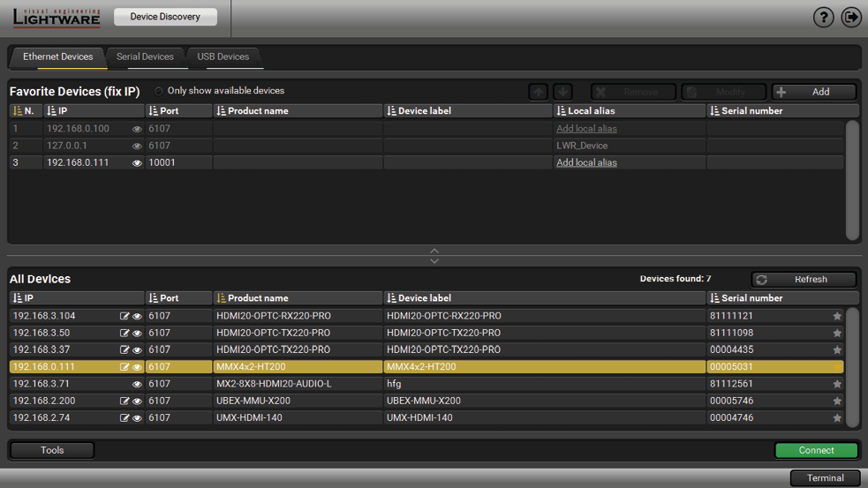Add local alias for 192.168.0.100
Screen dimensions: 868x488
pos(586,128)
